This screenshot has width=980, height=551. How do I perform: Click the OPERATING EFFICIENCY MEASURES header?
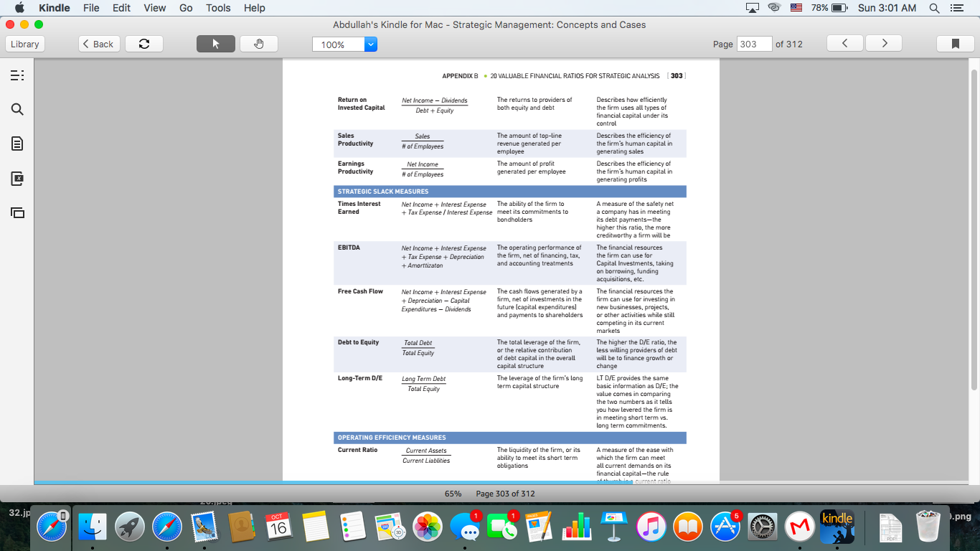click(392, 438)
